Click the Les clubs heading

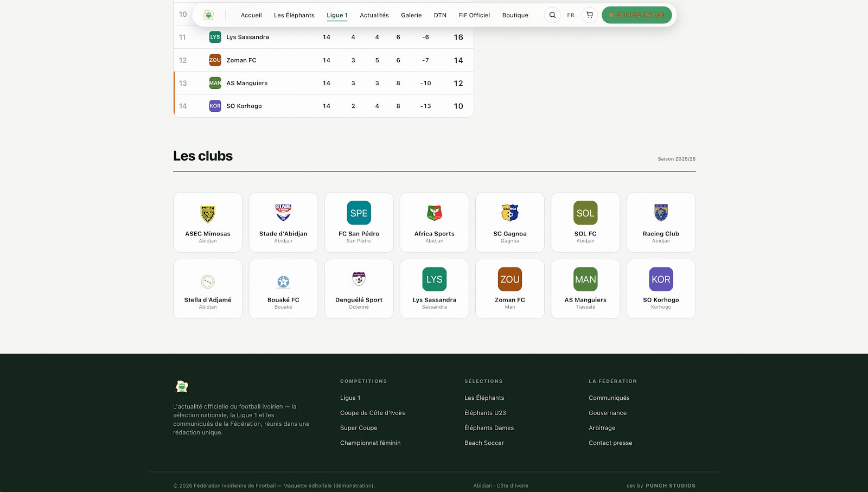pos(203,156)
